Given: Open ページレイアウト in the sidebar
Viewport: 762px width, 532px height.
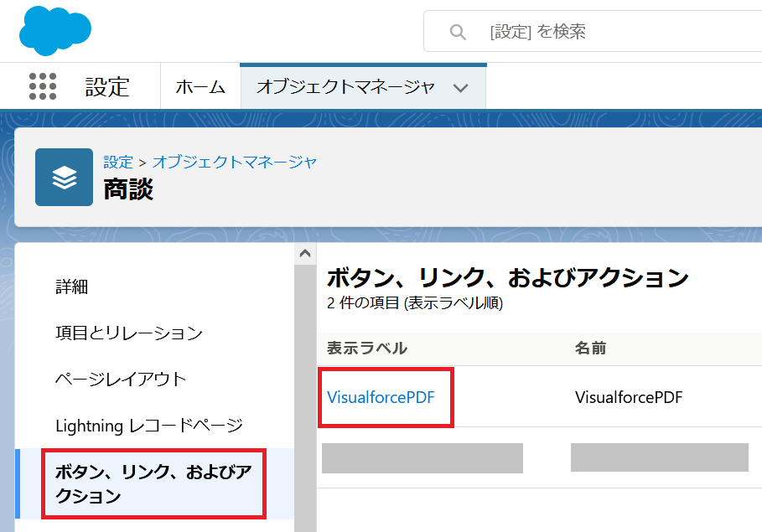Looking at the screenshot, I should [121, 380].
